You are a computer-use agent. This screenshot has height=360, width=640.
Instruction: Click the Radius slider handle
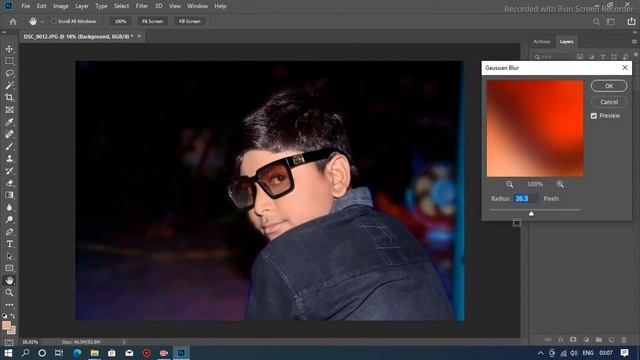coord(531,213)
